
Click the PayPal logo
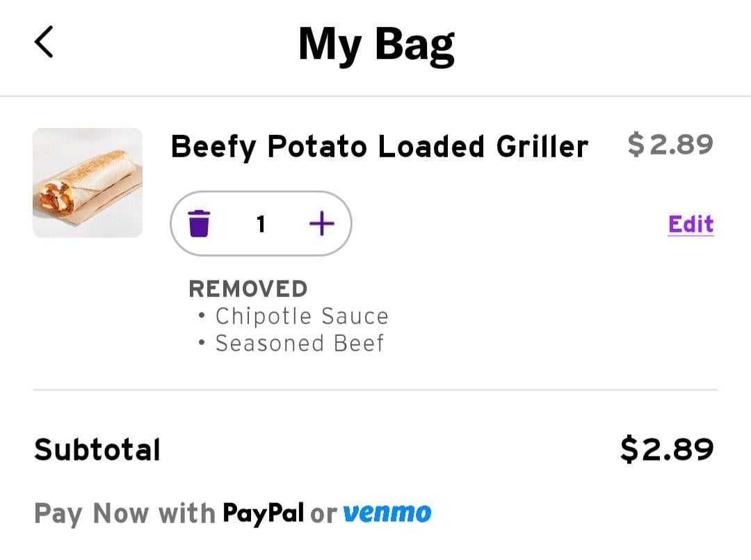point(264,513)
